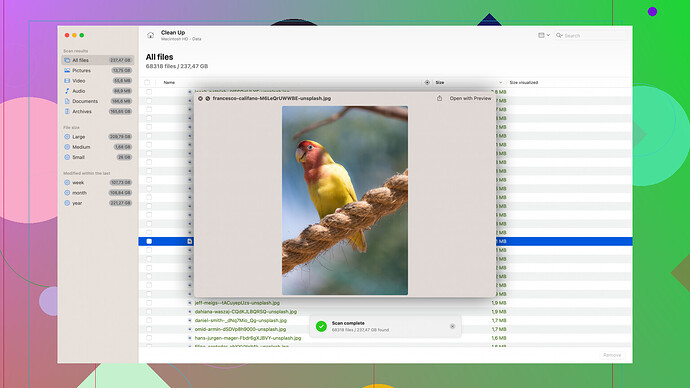
Task: Click the green Scan complete checkmark icon
Action: 321,326
